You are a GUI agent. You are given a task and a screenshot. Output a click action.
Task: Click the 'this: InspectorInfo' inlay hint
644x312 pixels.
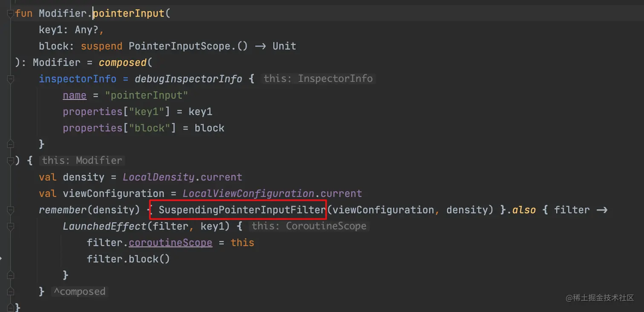[x=318, y=79]
